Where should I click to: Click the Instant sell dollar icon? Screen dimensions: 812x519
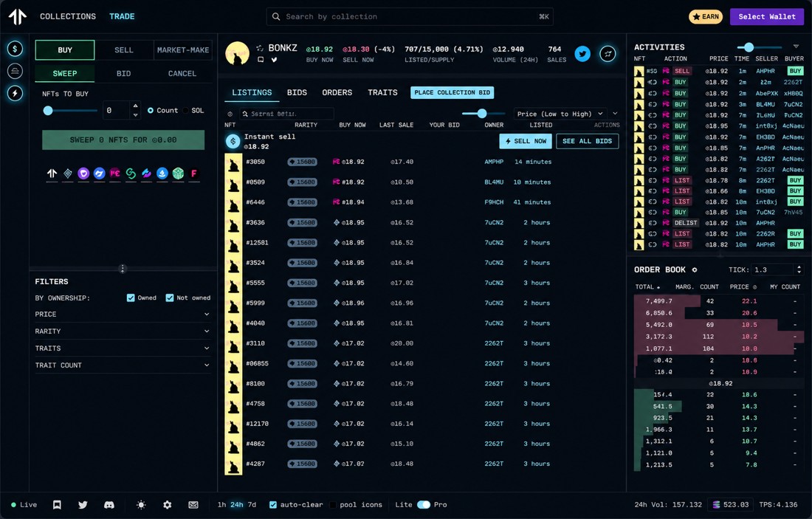coord(233,141)
